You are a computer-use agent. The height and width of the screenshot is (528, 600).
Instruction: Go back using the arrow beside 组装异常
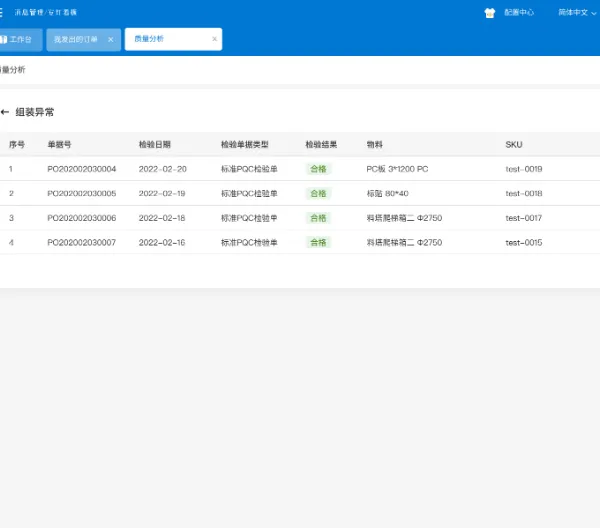(5, 112)
